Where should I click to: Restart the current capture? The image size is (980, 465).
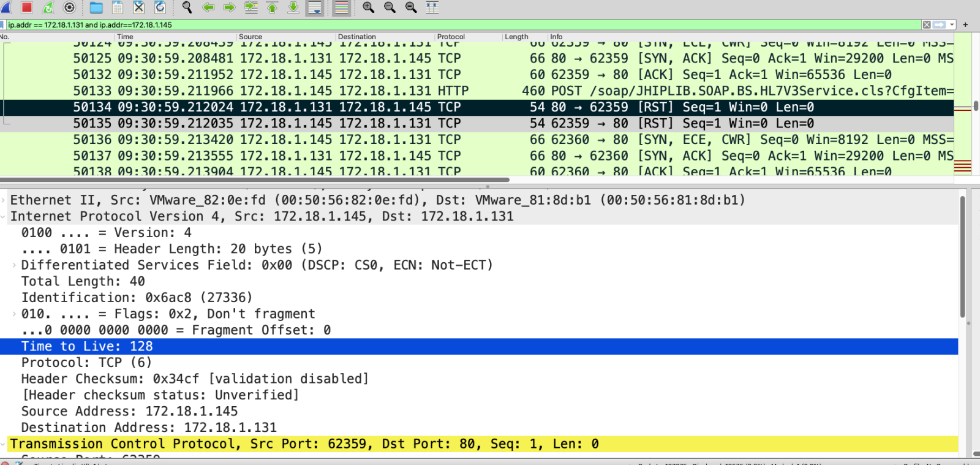click(48, 7)
